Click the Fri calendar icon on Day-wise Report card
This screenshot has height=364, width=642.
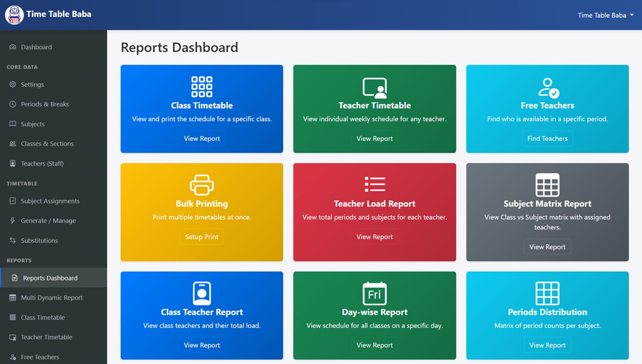374,294
